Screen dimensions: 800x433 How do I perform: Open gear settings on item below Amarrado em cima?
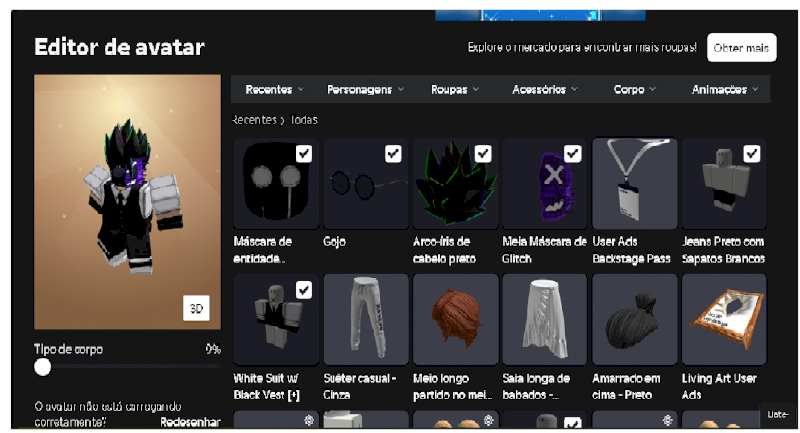668,420
